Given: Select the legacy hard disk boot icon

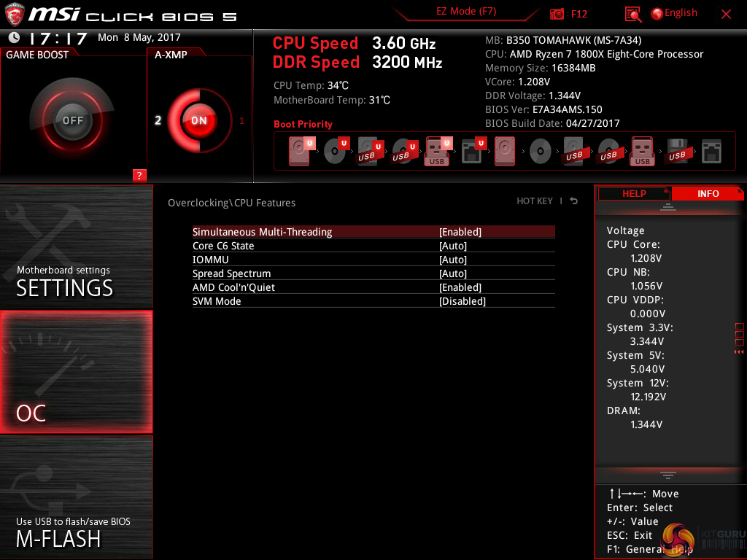Looking at the screenshot, I should point(505,151).
